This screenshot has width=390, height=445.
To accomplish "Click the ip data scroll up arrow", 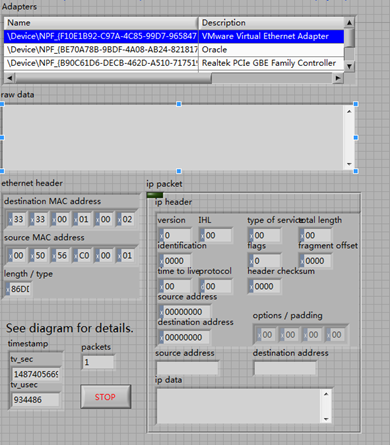I will tap(326, 394).
